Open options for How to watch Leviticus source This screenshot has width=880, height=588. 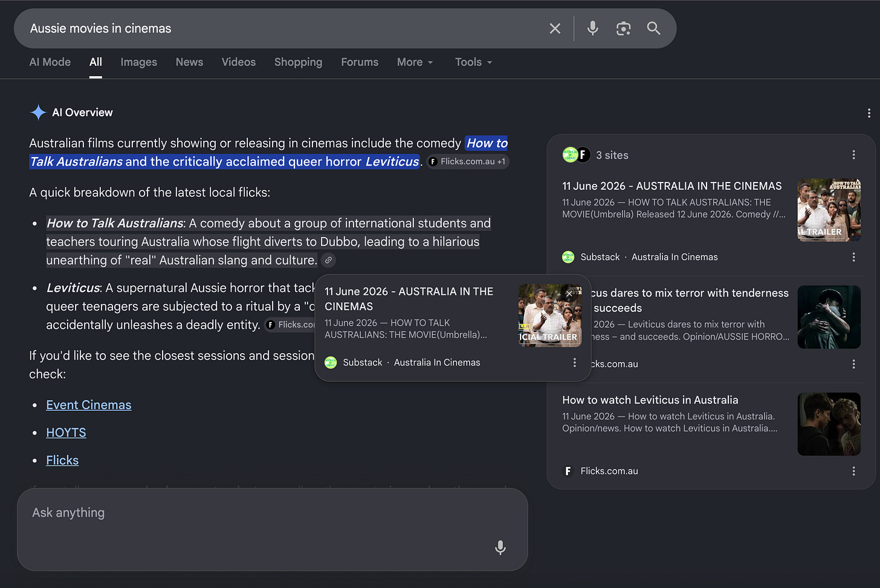pyautogui.click(x=853, y=471)
